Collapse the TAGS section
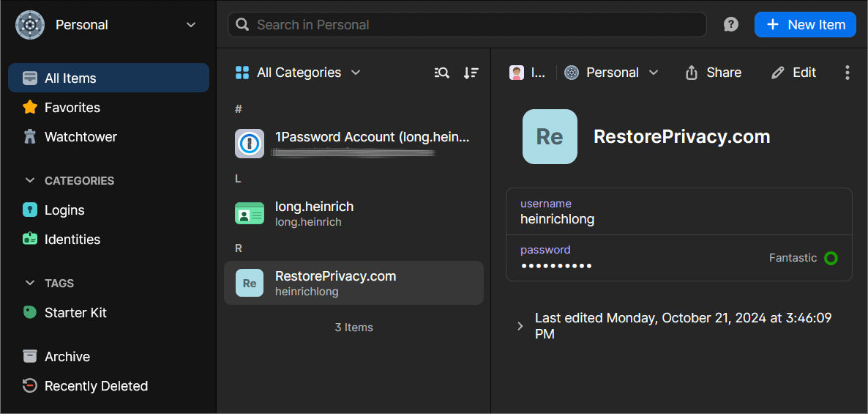Viewport: 868px width, 414px height. (x=30, y=283)
